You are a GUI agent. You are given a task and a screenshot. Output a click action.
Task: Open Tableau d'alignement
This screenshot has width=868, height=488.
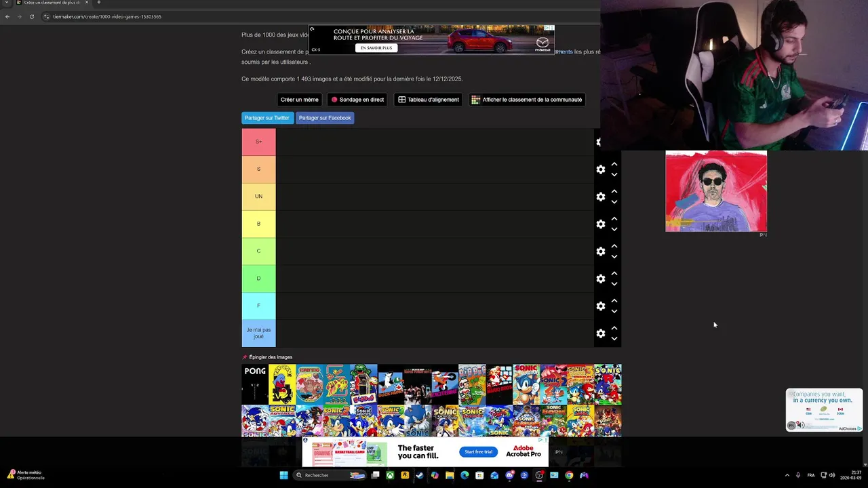click(x=429, y=100)
